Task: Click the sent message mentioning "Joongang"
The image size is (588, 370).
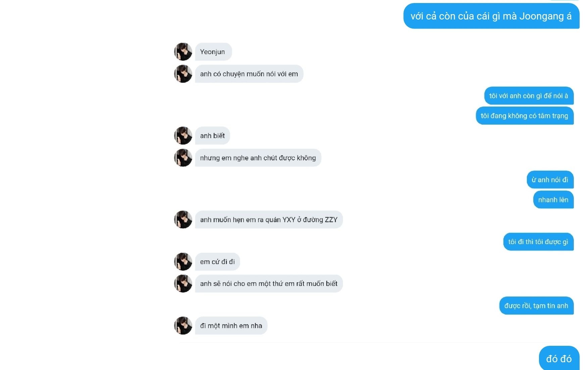Action: tap(491, 16)
